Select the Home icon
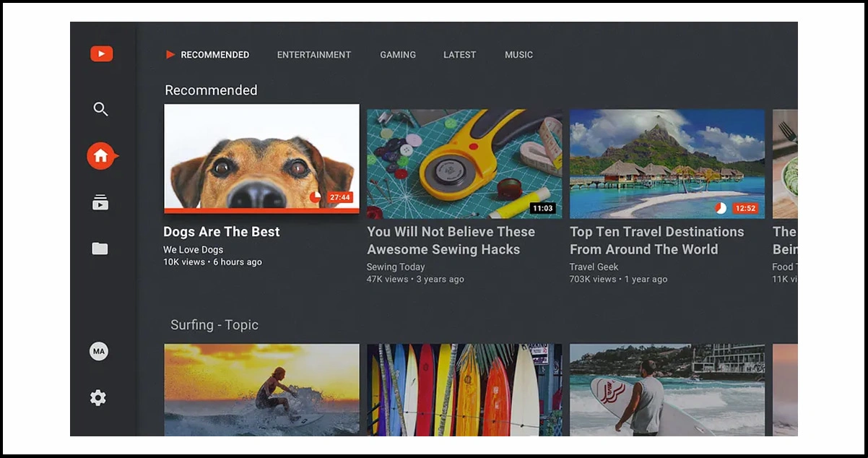 (x=100, y=155)
